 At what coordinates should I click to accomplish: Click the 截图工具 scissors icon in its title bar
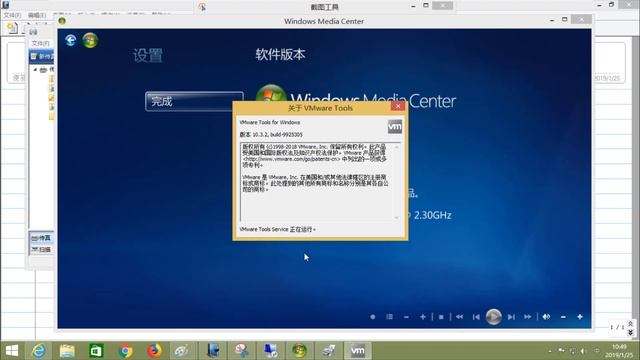coord(202,7)
